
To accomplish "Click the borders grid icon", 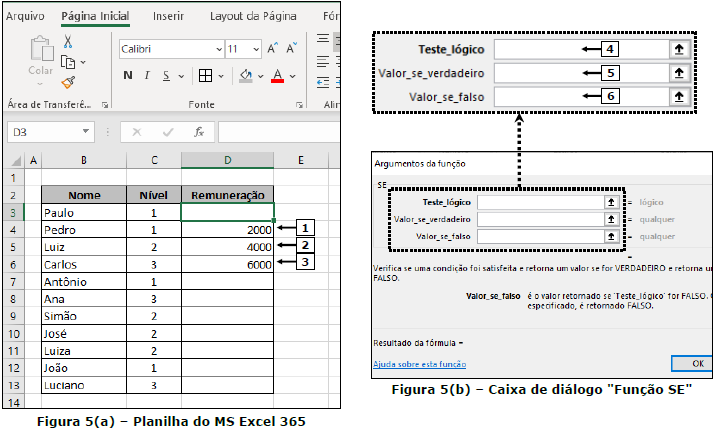I will pyautogui.click(x=205, y=76).
